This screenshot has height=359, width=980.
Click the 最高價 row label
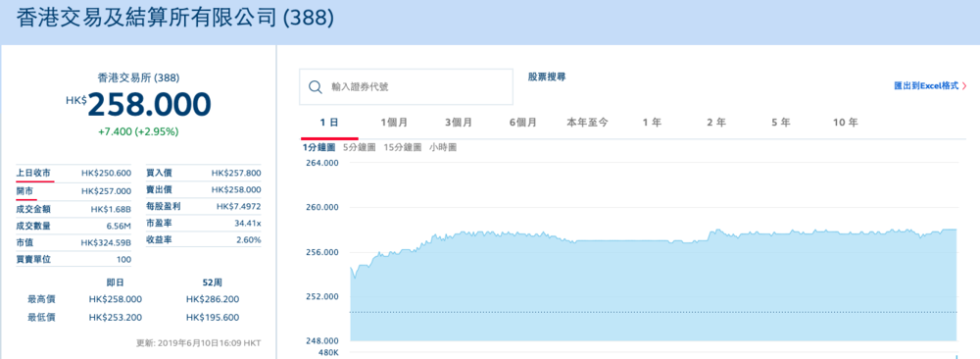coord(41,299)
